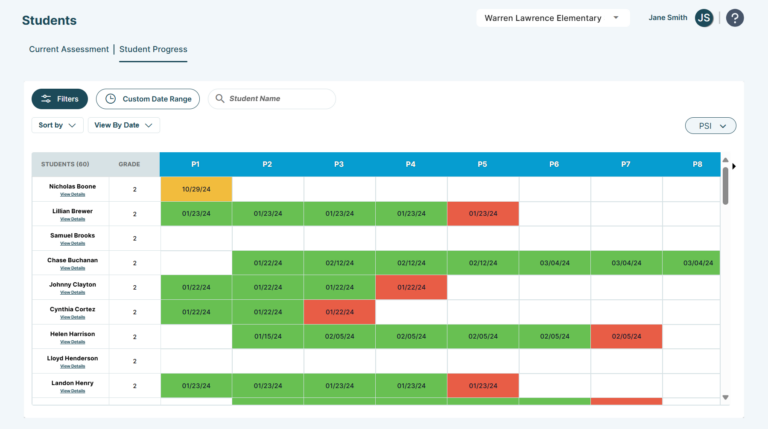Click the right arrow to show more columns
Image resolution: width=768 pixels, height=429 pixels.
(734, 166)
